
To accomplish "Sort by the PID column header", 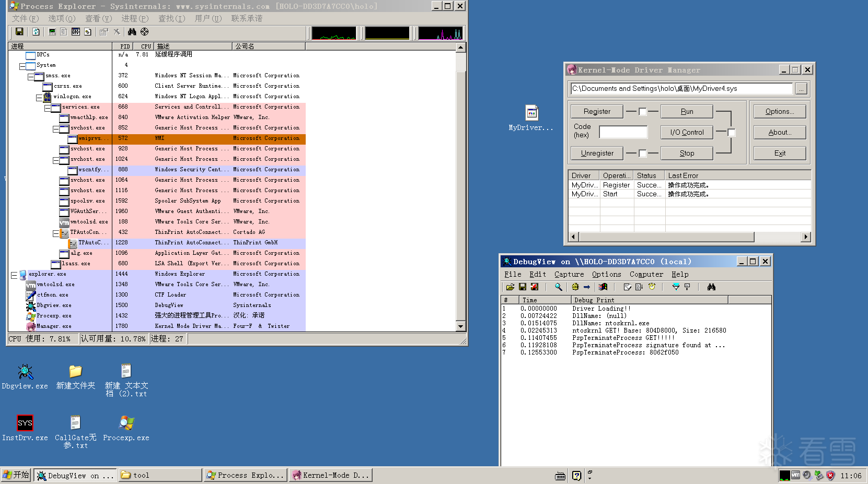I will pyautogui.click(x=122, y=46).
